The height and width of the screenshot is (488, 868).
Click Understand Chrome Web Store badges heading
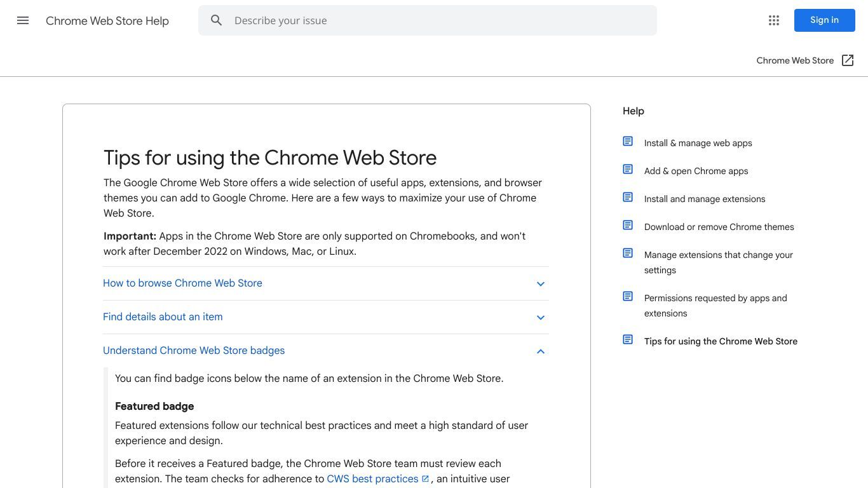(194, 351)
